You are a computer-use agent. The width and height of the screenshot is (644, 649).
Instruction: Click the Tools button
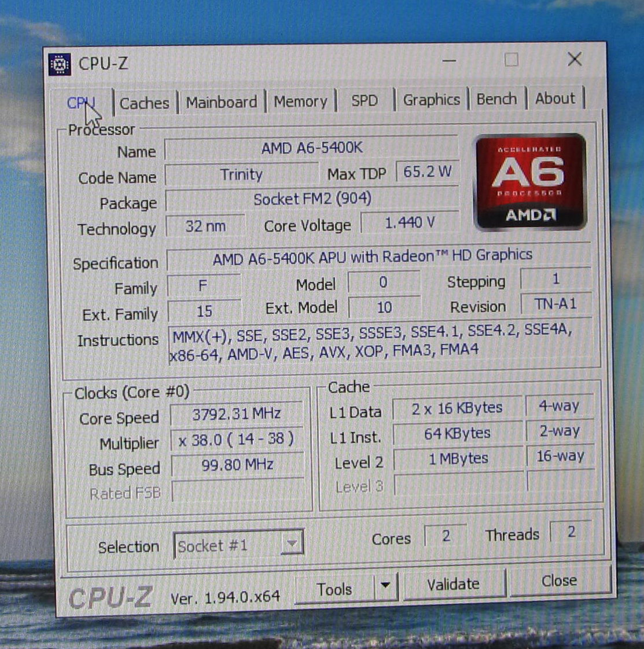click(334, 588)
